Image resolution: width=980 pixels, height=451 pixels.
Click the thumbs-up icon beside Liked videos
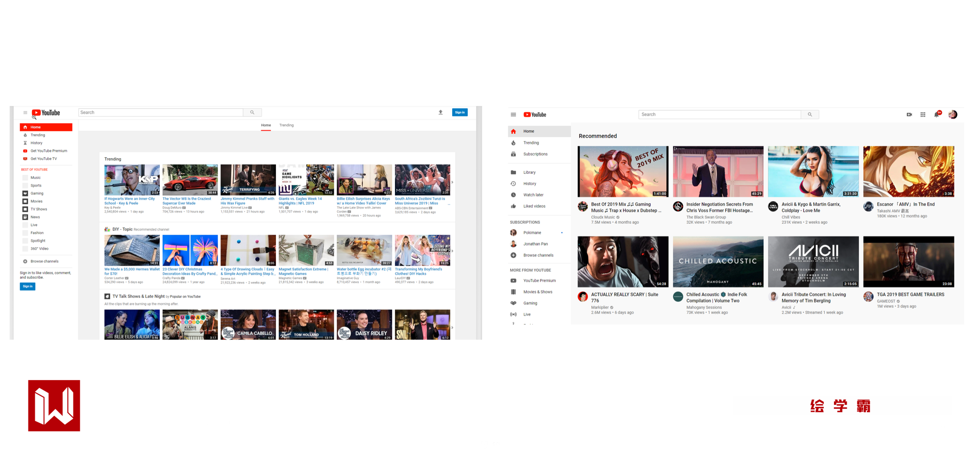tap(514, 206)
